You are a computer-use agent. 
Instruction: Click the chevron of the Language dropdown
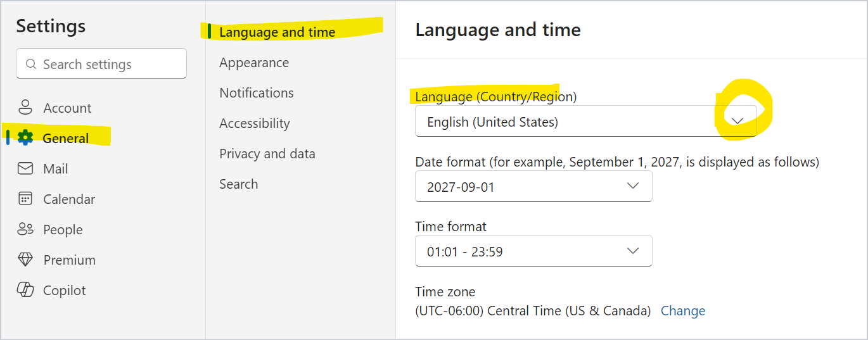pyautogui.click(x=737, y=121)
